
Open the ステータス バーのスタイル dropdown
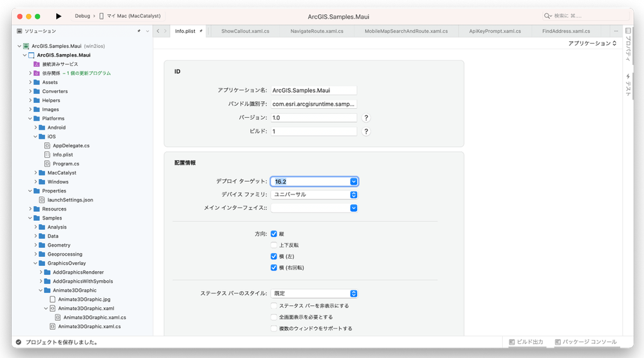click(x=314, y=294)
